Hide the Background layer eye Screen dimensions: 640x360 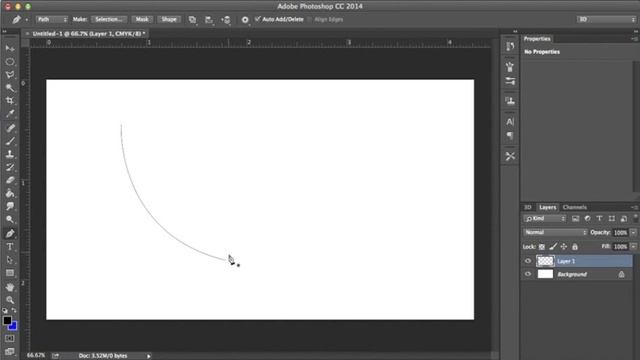coord(528,274)
